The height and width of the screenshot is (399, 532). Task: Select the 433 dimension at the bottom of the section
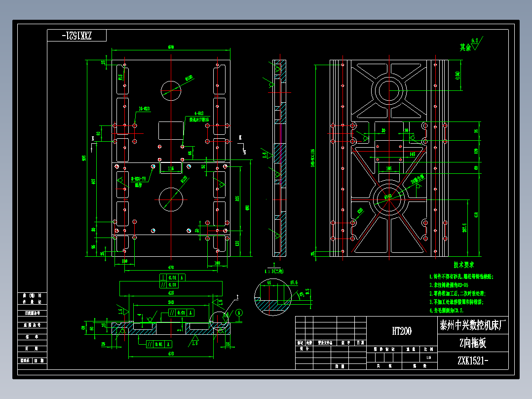coord(171,354)
